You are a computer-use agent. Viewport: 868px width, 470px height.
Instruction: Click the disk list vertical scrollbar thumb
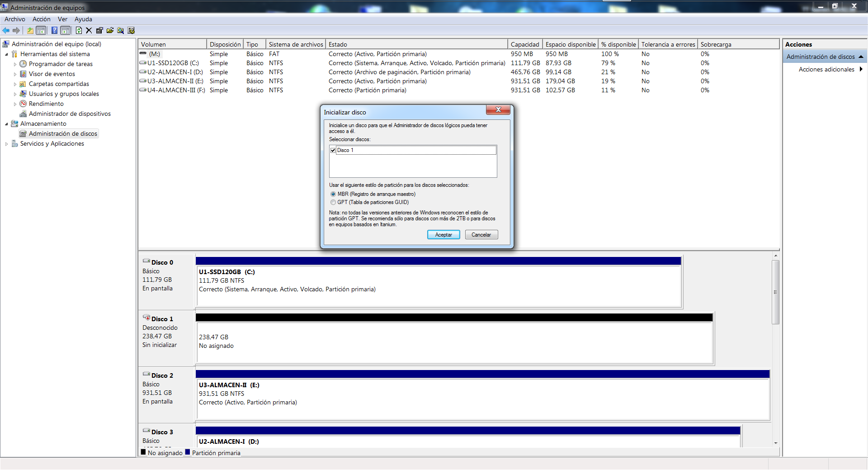(775, 292)
